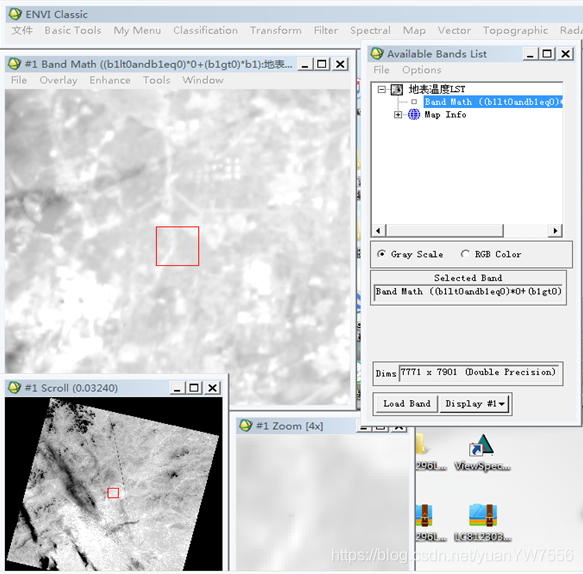The image size is (583, 574).
Task: Click the red zoom box in main image
Action: [177, 246]
